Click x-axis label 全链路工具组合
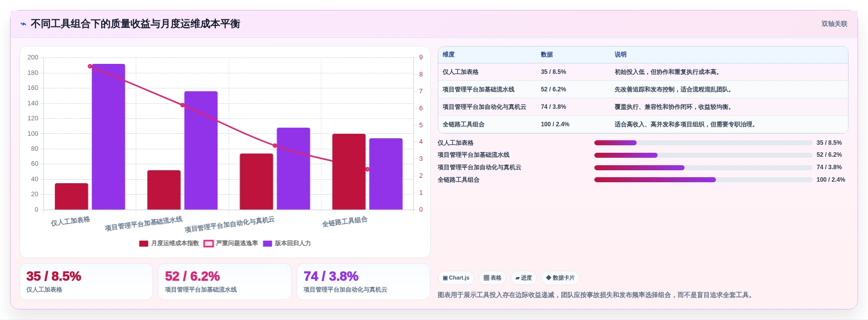The width and height of the screenshot is (868, 320). pos(345,222)
